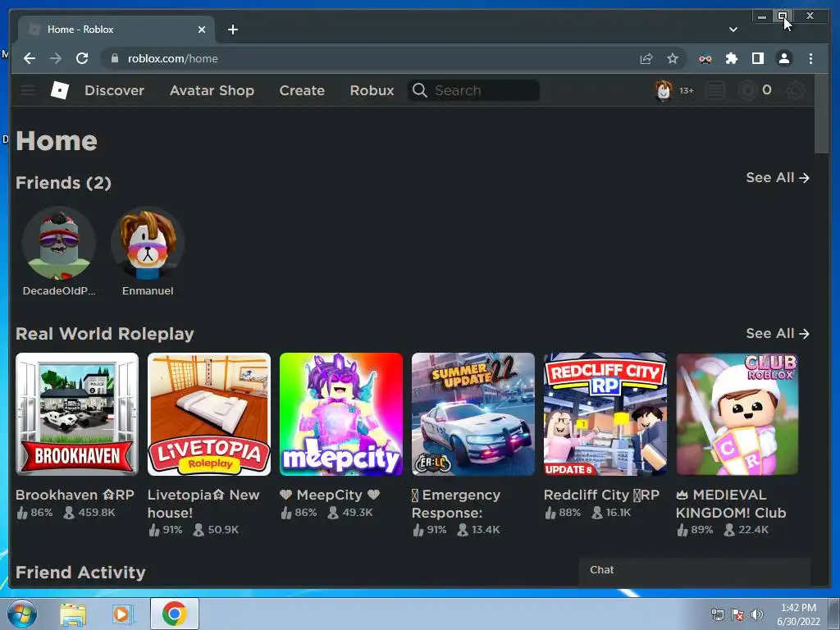Open Avatar Shop in navigation
The image size is (840, 630).
tap(212, 90)
